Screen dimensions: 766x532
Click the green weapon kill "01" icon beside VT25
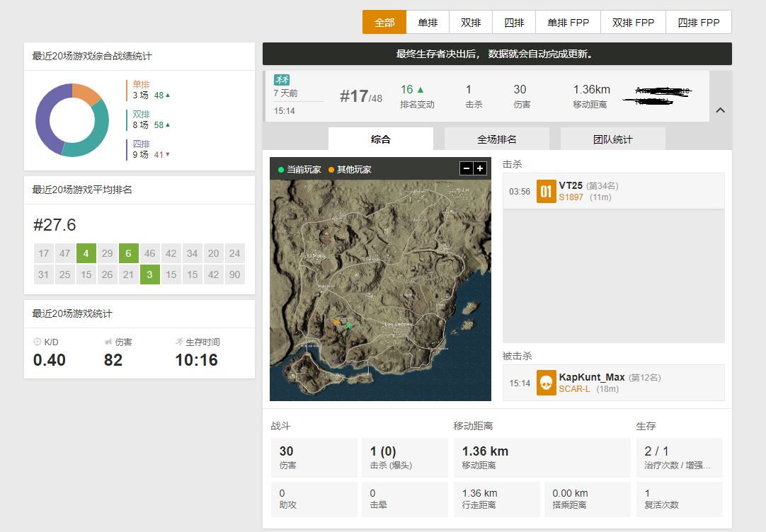click(x=545, y=191)
